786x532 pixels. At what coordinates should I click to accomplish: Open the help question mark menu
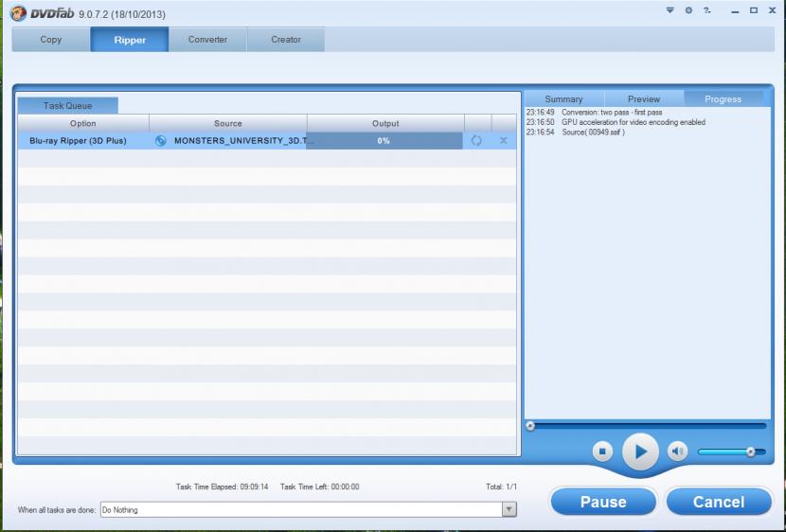tap(706, 10)
